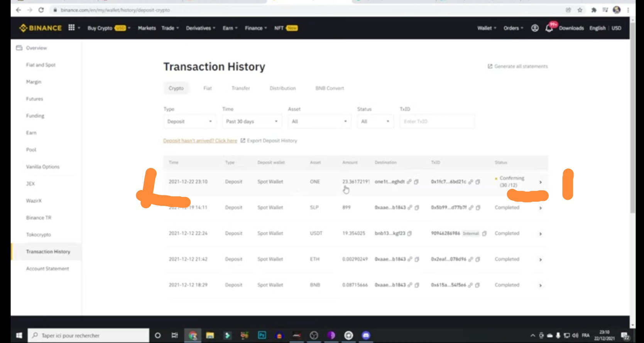Click 'Deposit hasn't arrived? Click here' link
Screen dimensions: 644x343
click(x=200, y=141)
